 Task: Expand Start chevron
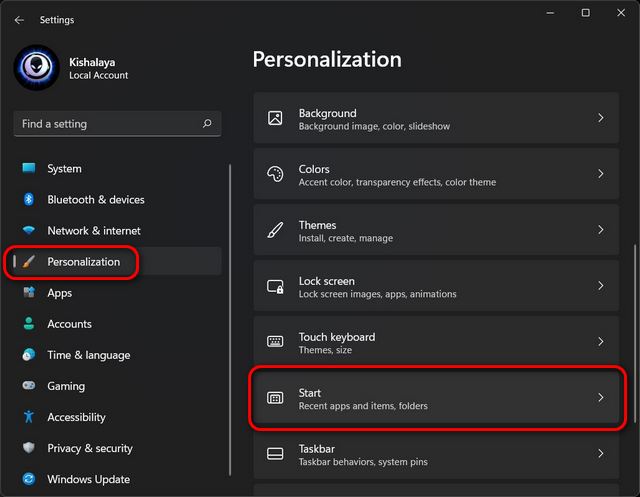pos(600,397)
